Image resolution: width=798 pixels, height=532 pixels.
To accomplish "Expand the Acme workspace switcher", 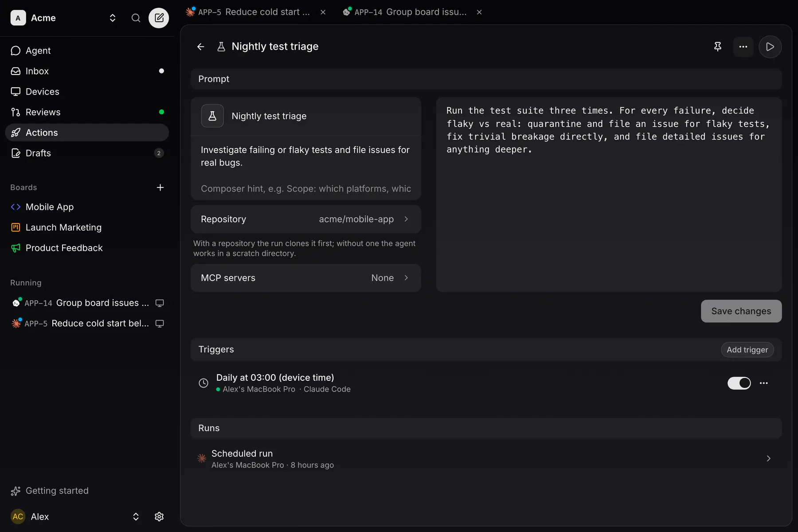I will (x=113, y=18).
